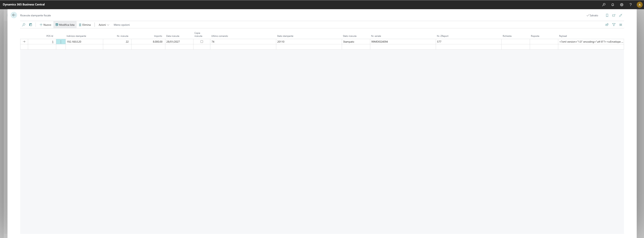Open the notifications bell icon
Image resolution: width=644 pixels, height=238 pixels.
(613, 5)
